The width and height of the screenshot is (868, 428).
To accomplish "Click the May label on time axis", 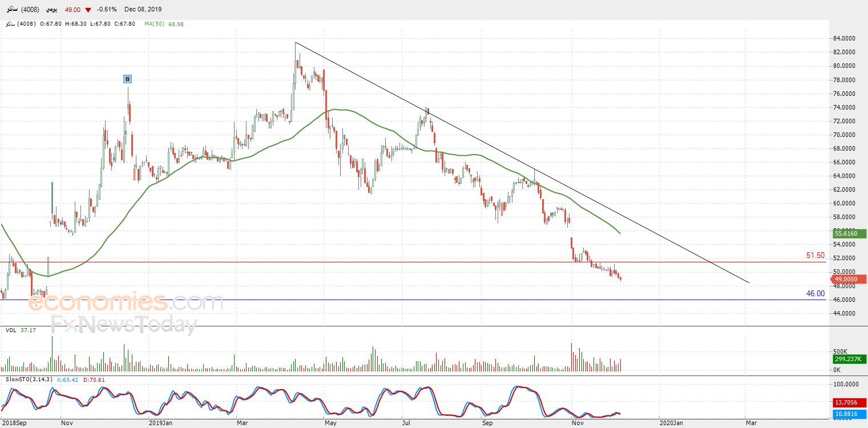I will (x=330, y=423).
